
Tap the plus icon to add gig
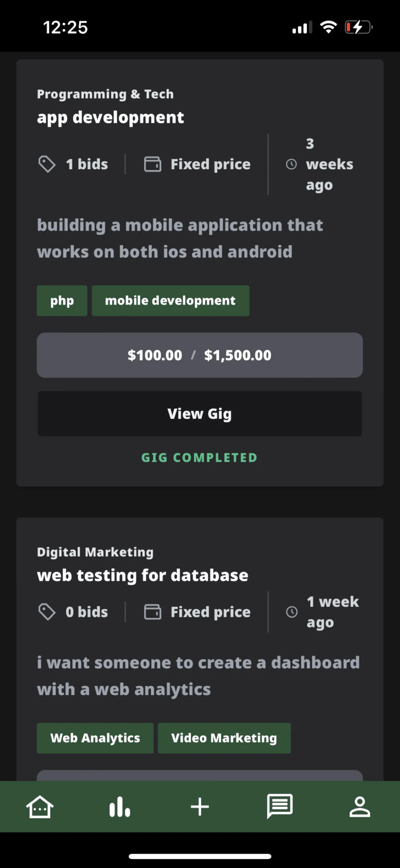(200, 807)
